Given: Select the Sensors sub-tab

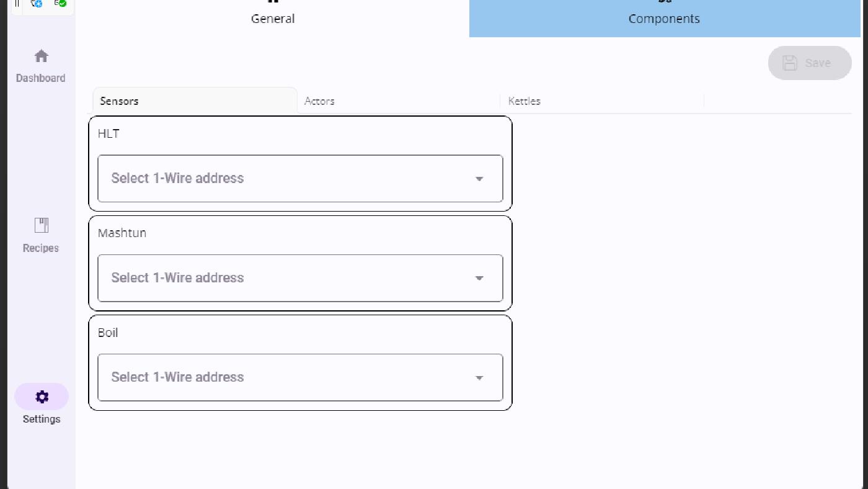Looking at the screenshot, I should [120, 101].
